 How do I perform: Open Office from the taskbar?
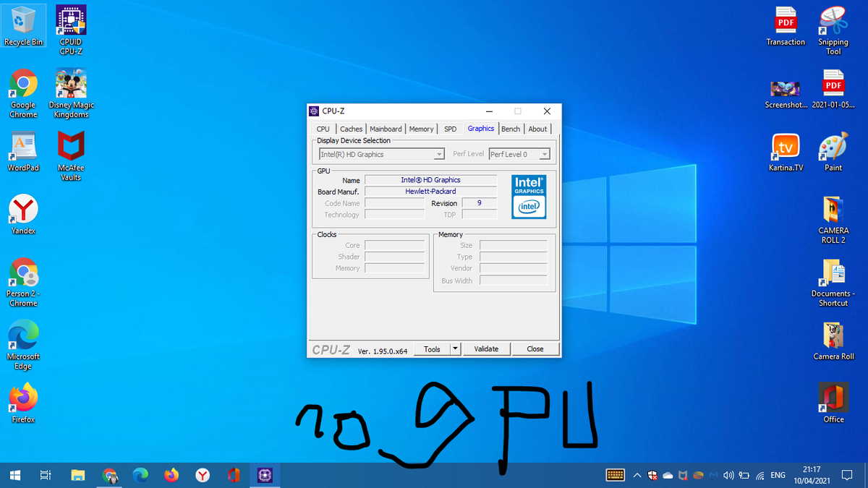tap(234, 475)
